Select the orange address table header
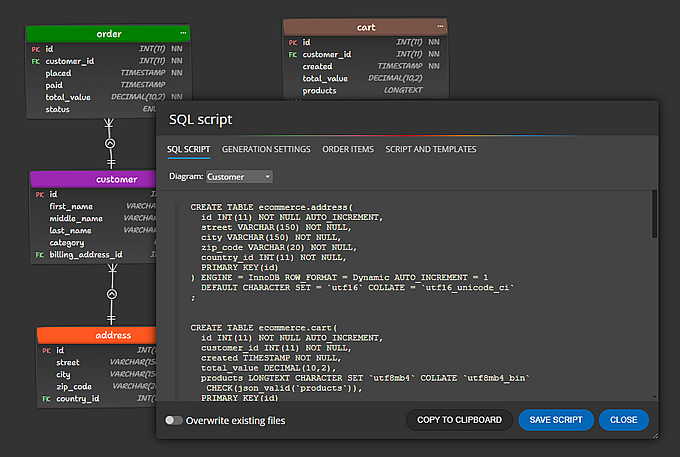Image resolution: width=680 pixels, height=457 pixels. [97, 335]
